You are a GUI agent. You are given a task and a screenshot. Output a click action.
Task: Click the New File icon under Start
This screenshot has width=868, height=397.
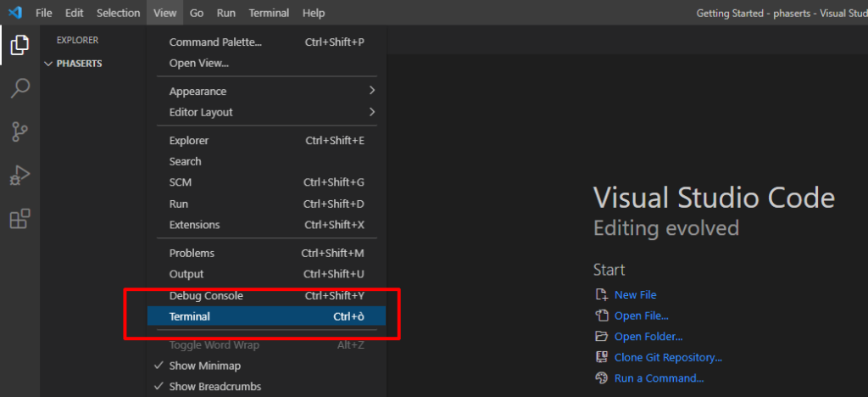(601, 294)
